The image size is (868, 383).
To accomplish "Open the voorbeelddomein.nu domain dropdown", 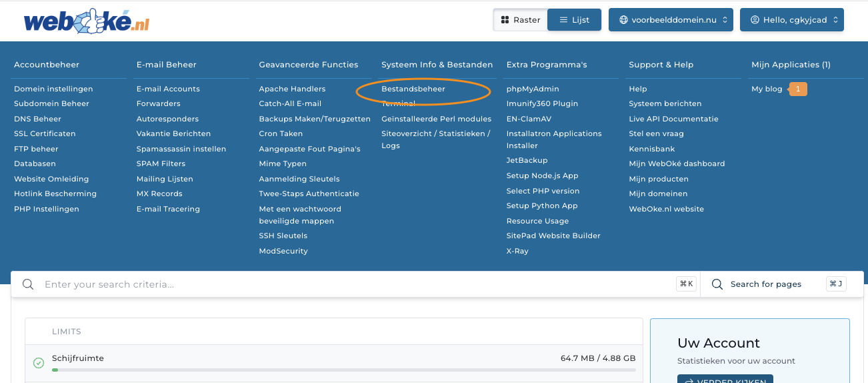I will pos(671,20).
